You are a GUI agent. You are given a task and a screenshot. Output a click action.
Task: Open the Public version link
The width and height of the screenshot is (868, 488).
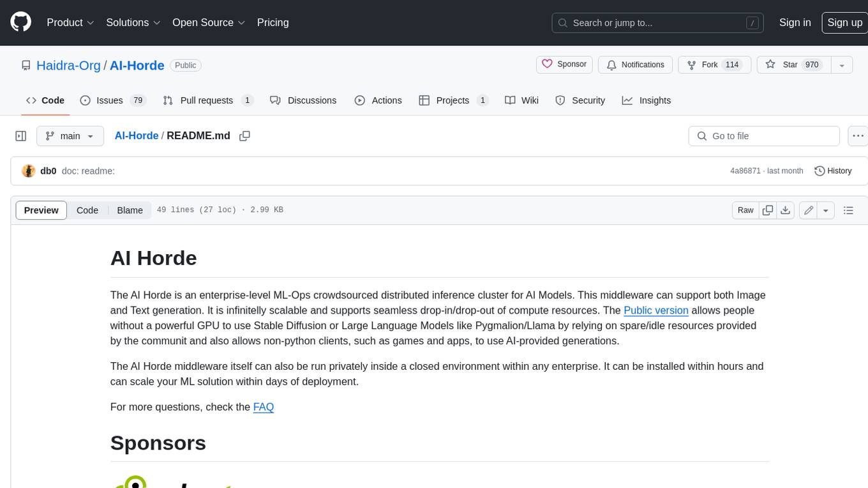point(656,310)
